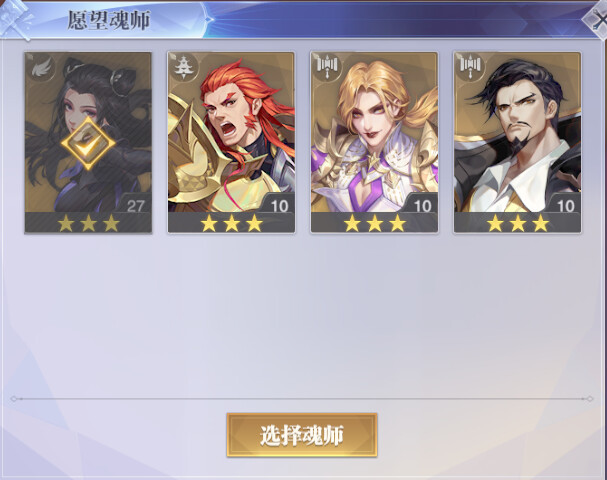The height and width of the screenshot is (480, 607).
Task: Uncheck the golden checkmark on dark-haired hero
Action: pos(88,144)
